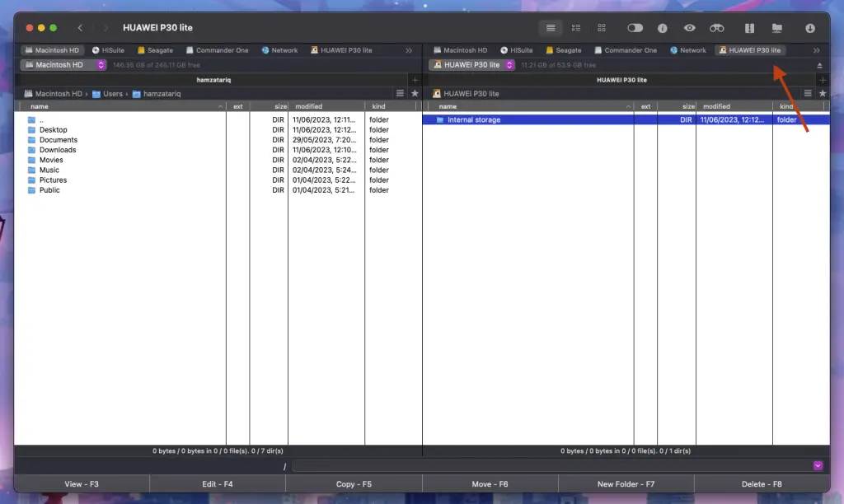The image size is (844, 504).
Task: Click the Edit - F4 button
Action: (x=218, y=484)
